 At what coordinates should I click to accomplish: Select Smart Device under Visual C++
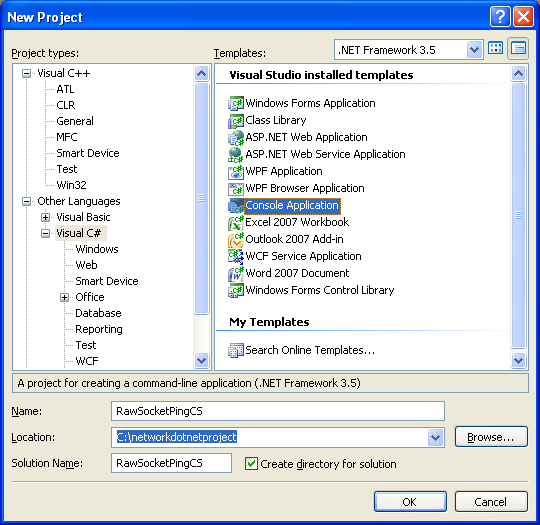click(x=88, y=153)
